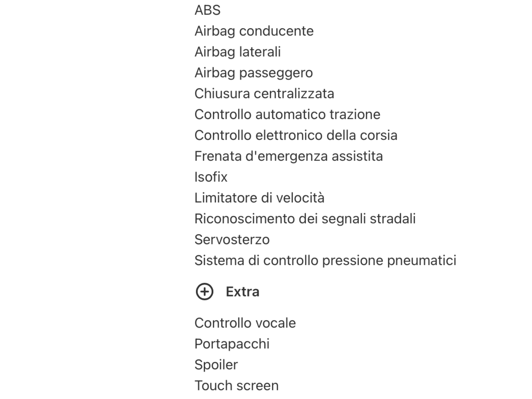Click Chiusura centralizzata item
The height and width of the screenshot is (399, 532).
(x=264, y=94)
